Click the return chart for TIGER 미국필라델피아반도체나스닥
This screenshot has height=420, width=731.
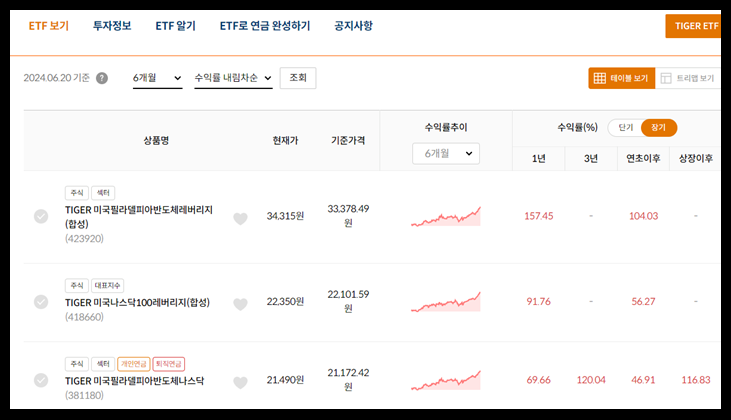click(x=446, y=380)
